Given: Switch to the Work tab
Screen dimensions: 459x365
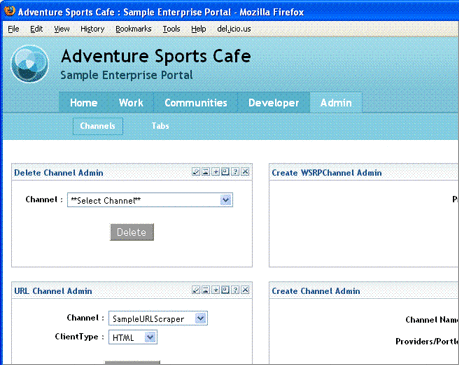Looking at the screenshot, I should (x=131, y=103).
